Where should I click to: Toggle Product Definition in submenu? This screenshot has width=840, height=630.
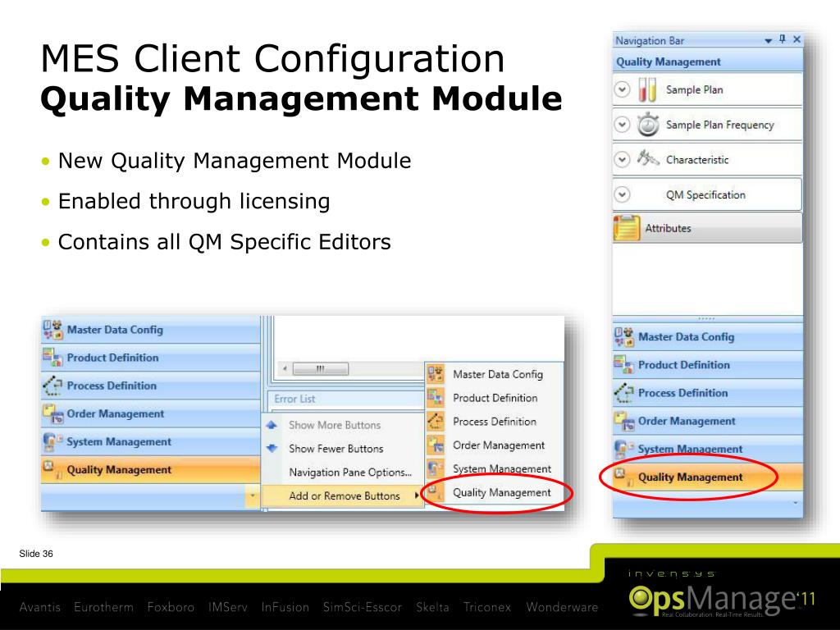tap(494, 398)
